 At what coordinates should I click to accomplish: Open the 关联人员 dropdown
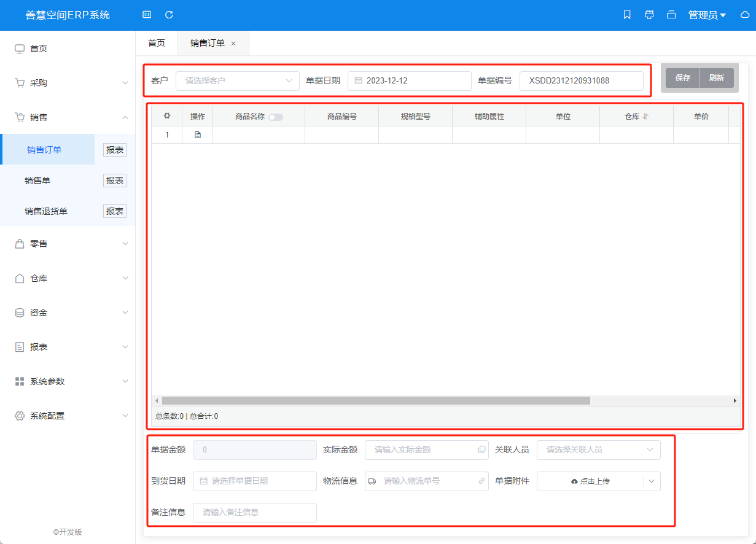tap(598, 449)
